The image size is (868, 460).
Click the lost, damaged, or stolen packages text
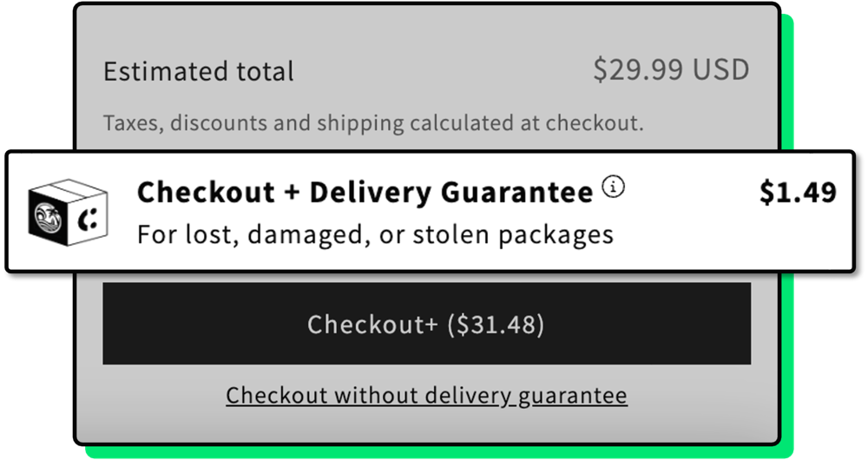tap(375, 234)
